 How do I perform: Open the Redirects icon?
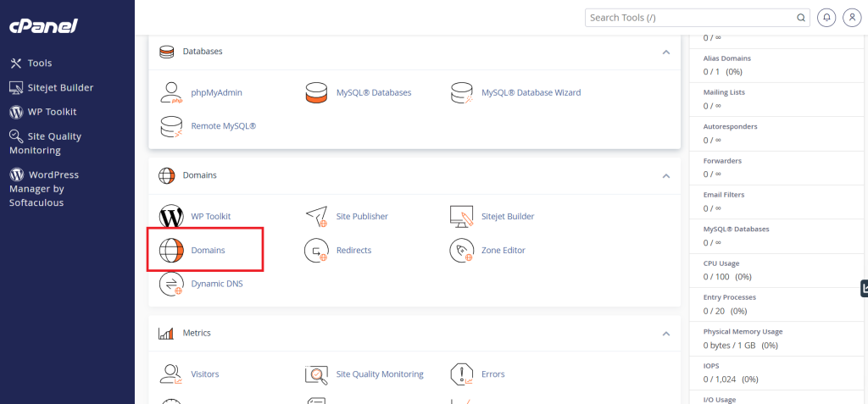click(317, 251)
